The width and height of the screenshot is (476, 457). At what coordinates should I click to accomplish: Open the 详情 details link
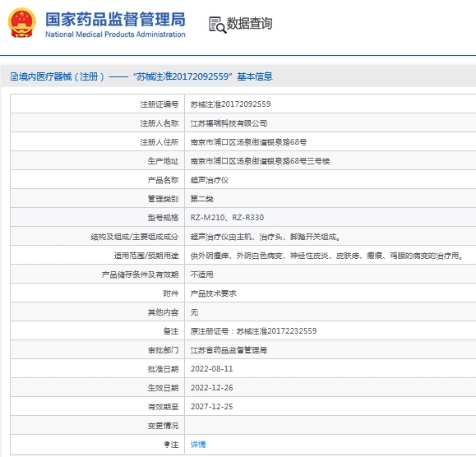198,445
